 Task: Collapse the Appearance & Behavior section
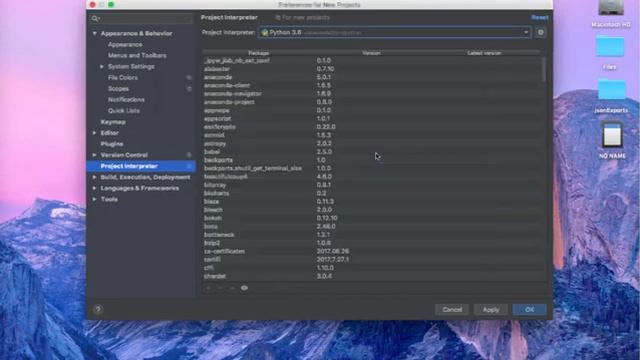95,33
